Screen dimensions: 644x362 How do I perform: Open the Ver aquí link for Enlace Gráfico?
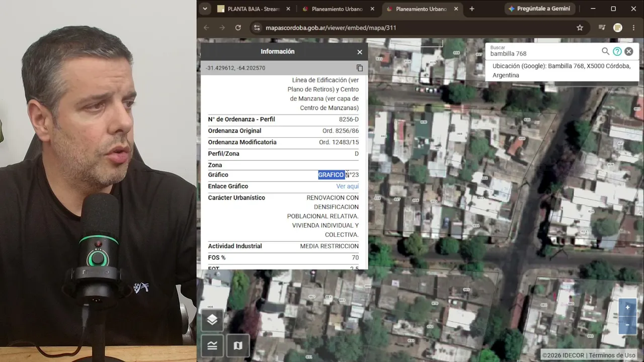point(347,187)
